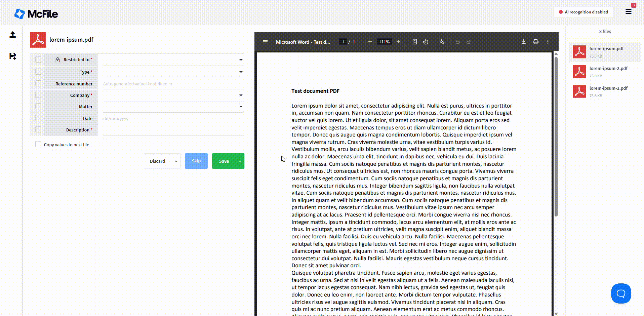Click the fit to page icon
This screenshot has width=644, height=316.
coord(415,42)
